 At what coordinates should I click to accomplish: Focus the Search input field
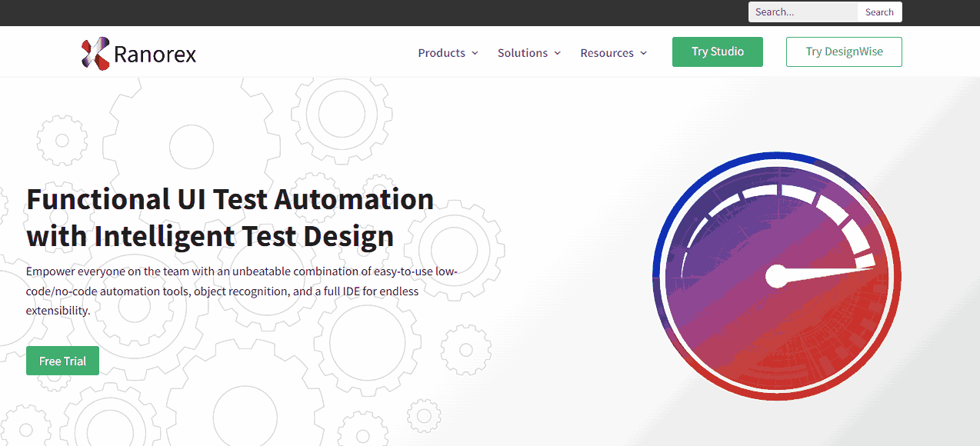pyautogui.click(x=803, y=12)
